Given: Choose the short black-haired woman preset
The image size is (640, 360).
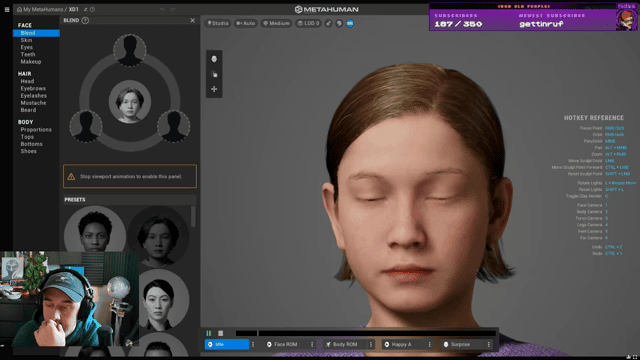Looking at the screenshot, I should pyautogui.click(x=164, y=300).
